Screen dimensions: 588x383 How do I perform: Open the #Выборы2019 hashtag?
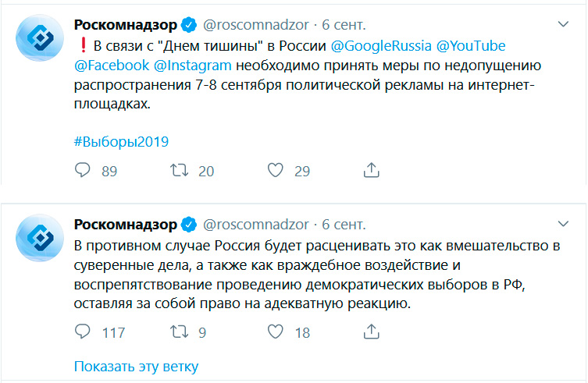click(121, 142)
